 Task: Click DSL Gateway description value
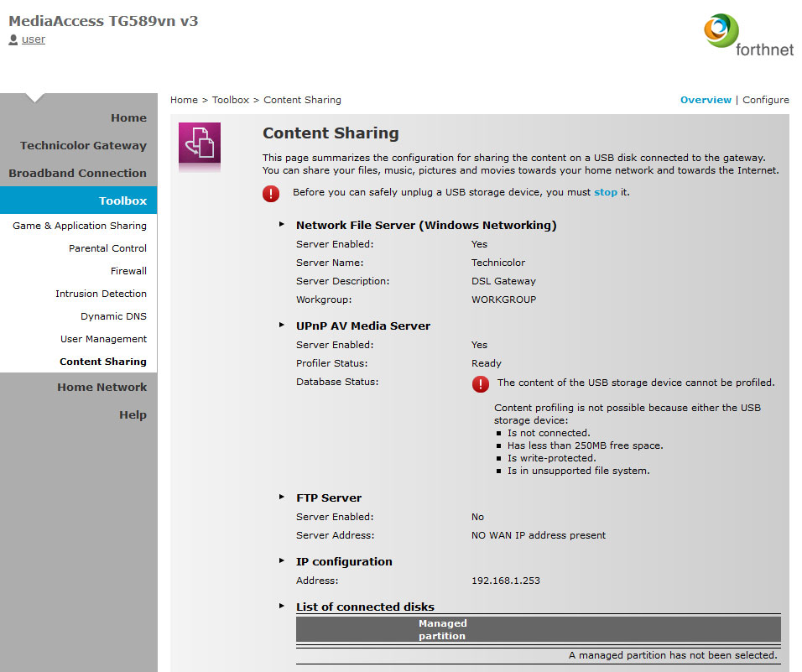tap(504, 281)
